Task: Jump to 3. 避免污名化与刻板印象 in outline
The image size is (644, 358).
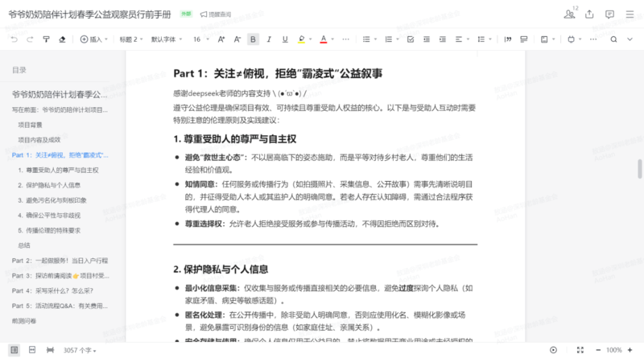Action: [x=52, y=200]
